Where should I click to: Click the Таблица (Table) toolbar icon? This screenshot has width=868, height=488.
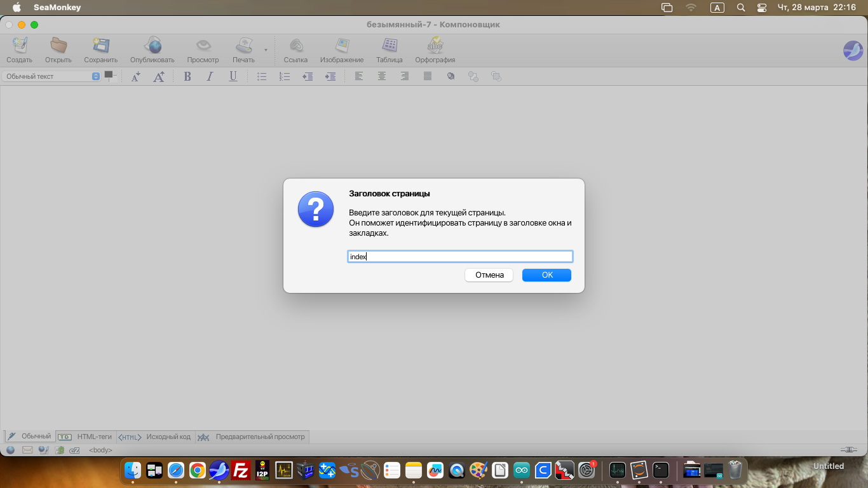390,46
